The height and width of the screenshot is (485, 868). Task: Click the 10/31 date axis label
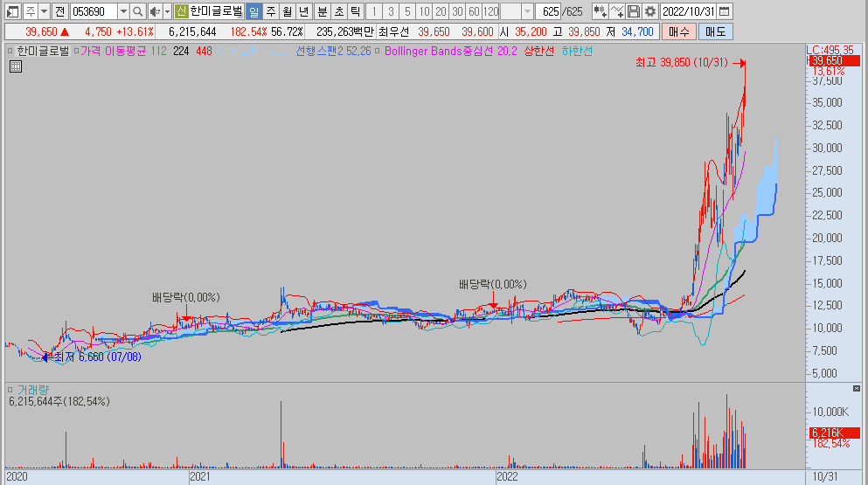point(825,476)
